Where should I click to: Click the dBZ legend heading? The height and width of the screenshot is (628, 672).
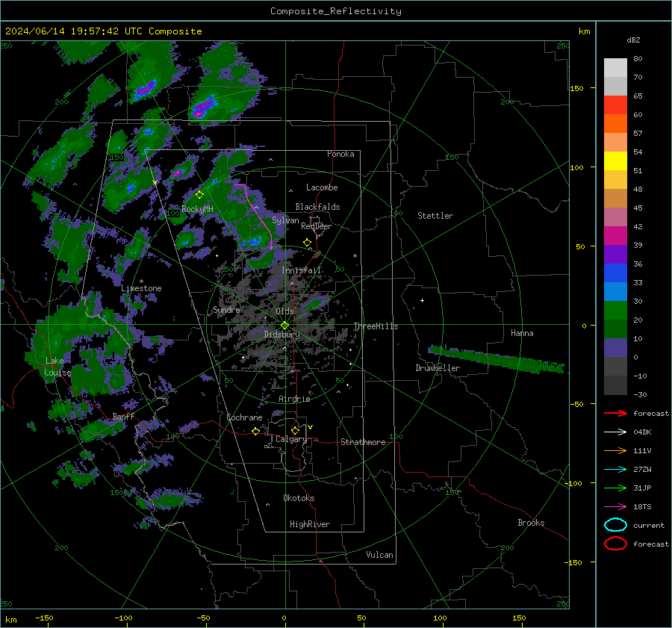pyautogui.click(x=633, y=40)
